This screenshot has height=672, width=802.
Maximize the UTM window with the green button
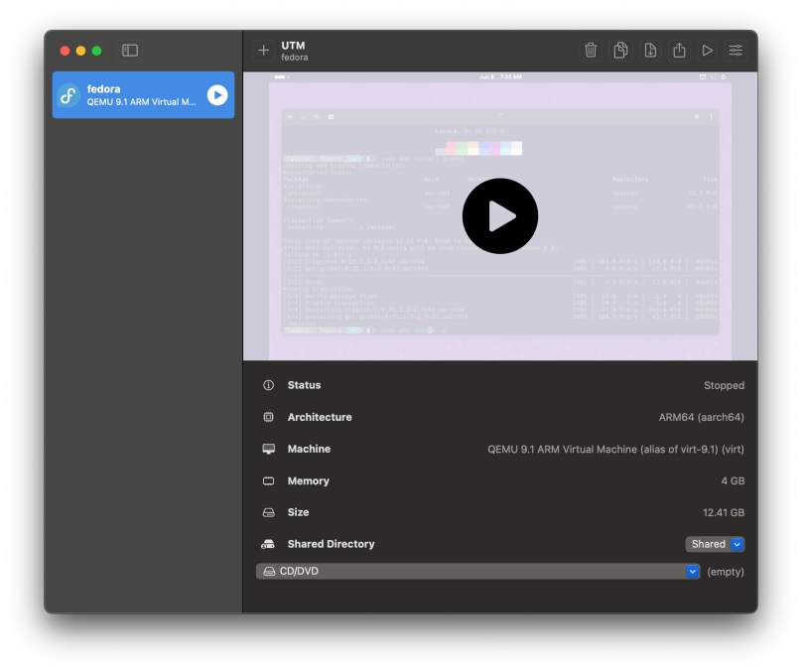coord(96,51)
